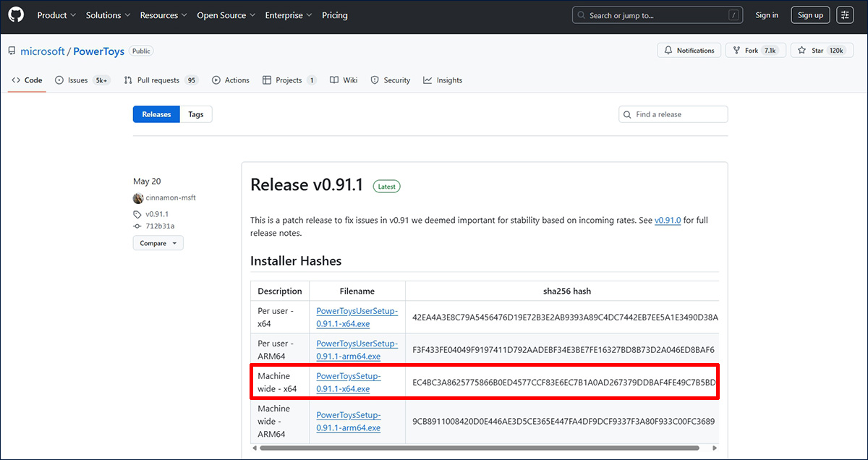Click the Release v0.91.1 title

point(307,185)
